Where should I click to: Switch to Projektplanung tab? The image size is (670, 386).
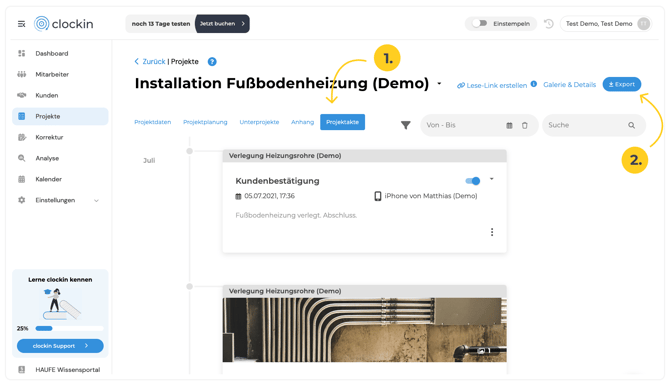click(205, 122)
